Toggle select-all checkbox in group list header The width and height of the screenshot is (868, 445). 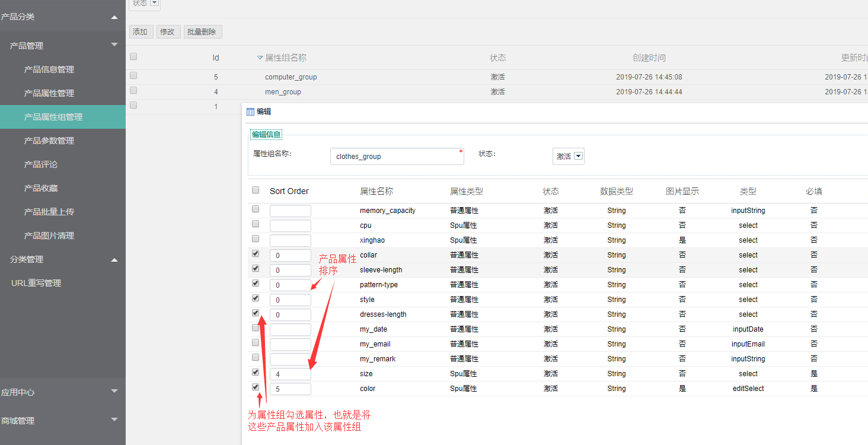[133, 57]
